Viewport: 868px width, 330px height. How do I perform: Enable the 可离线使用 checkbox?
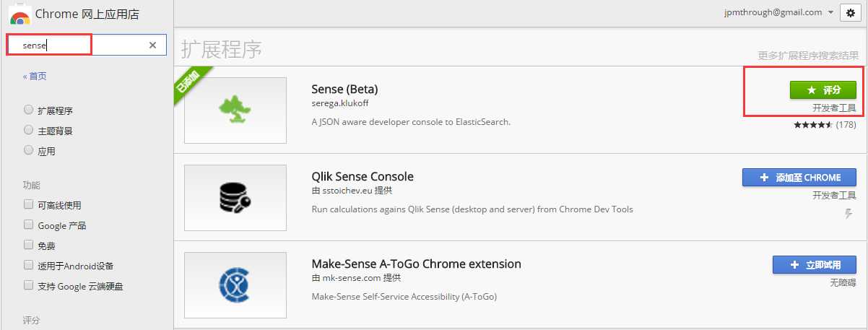(29, 205)
